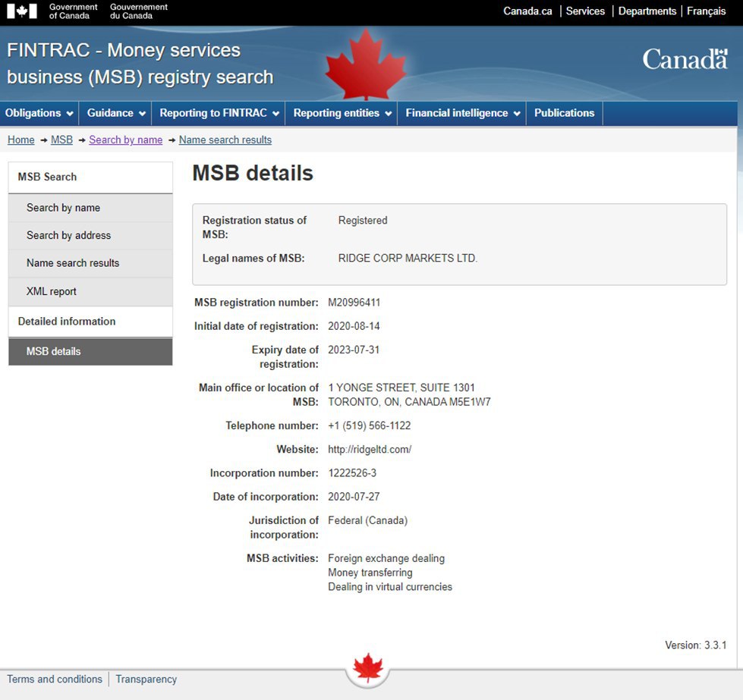Click the Departments link in top bar
The image size is (743, 700).
tap(647, 11)
